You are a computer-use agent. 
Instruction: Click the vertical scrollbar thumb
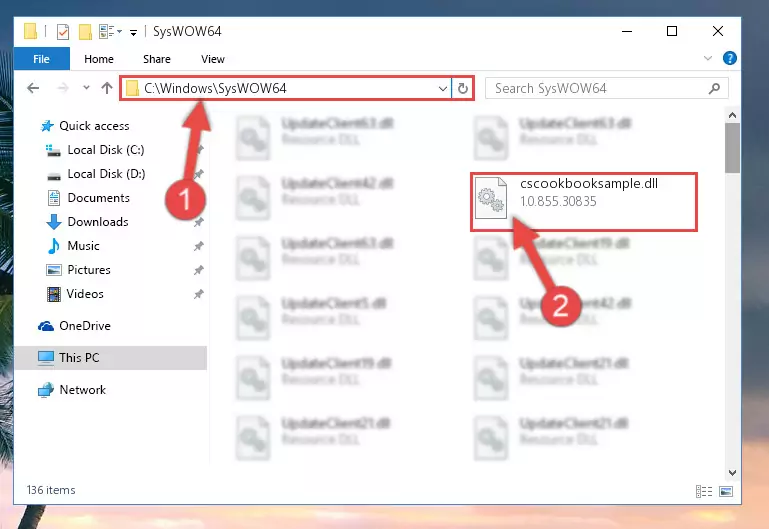[x=732, y=148]
